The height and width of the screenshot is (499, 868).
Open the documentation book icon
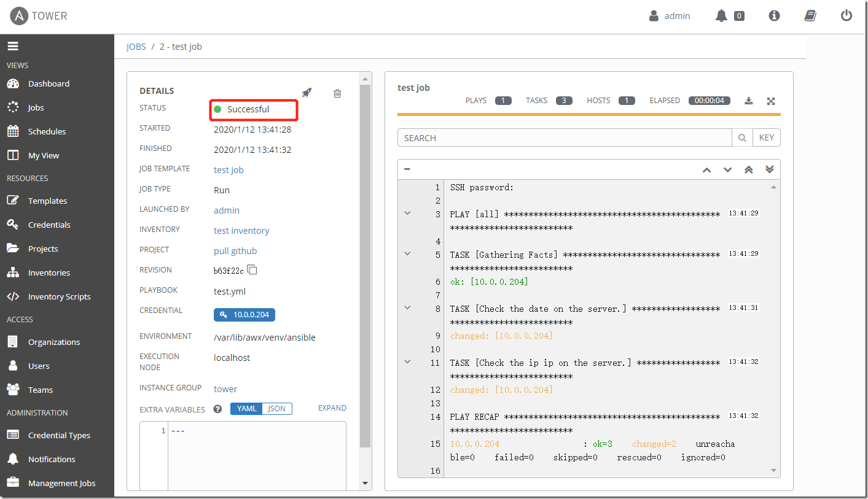pos(810,16)
